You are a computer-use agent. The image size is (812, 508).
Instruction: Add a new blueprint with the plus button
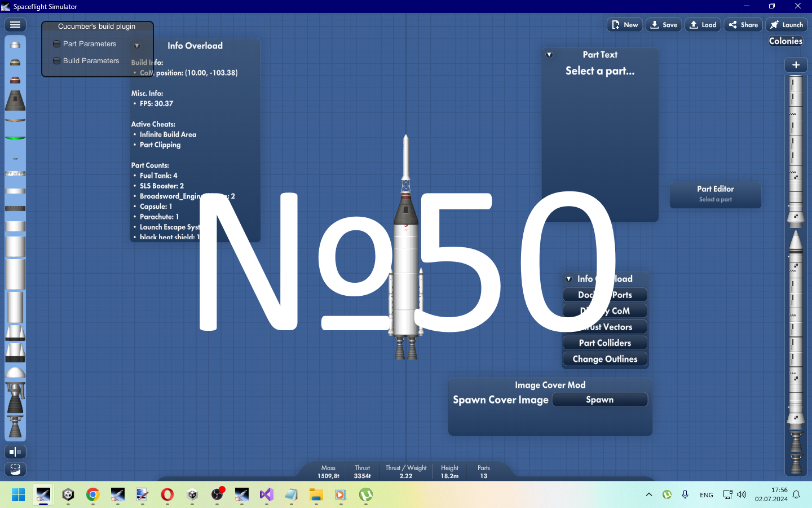796,65
